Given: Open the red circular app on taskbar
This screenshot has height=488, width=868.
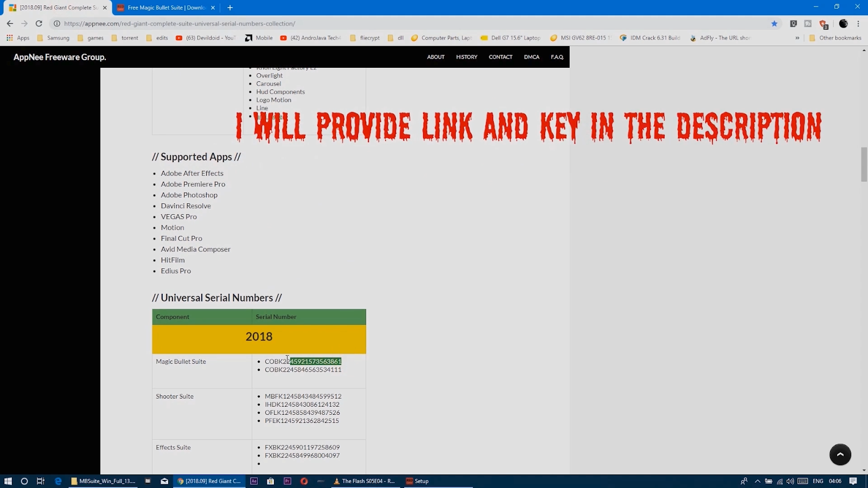Looking at the screenshot, I should coord(304,481).
